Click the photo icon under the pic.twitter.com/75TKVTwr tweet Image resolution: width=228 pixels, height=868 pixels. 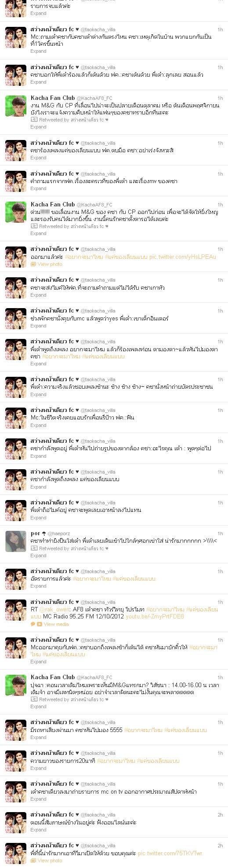[x=33, y=860]
